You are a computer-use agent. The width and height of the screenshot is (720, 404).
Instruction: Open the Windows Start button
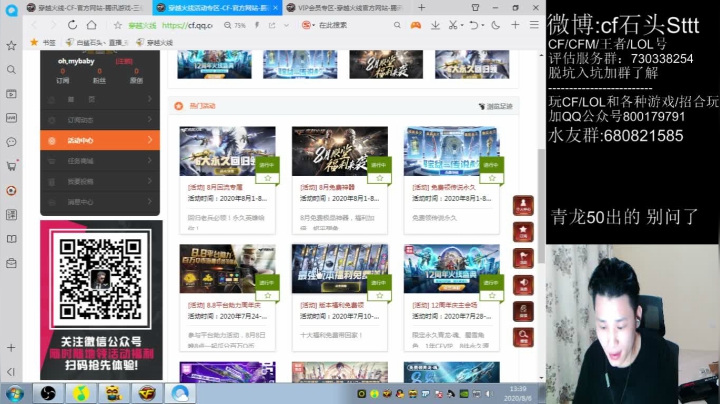pyautogui.click(x=15, y=393)
